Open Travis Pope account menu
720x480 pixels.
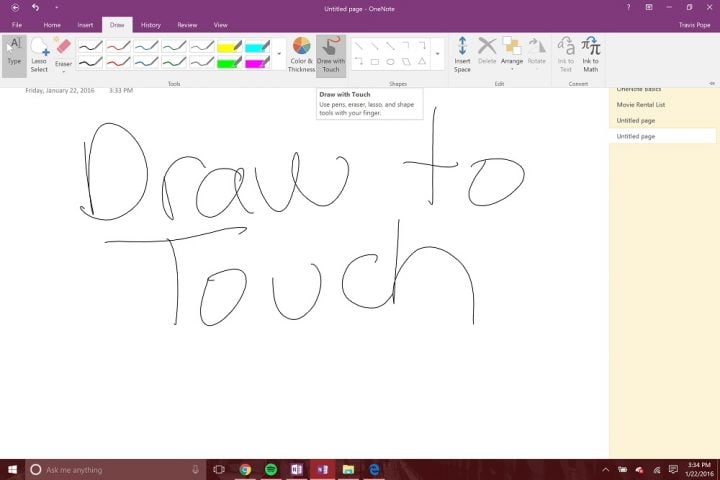694,25
